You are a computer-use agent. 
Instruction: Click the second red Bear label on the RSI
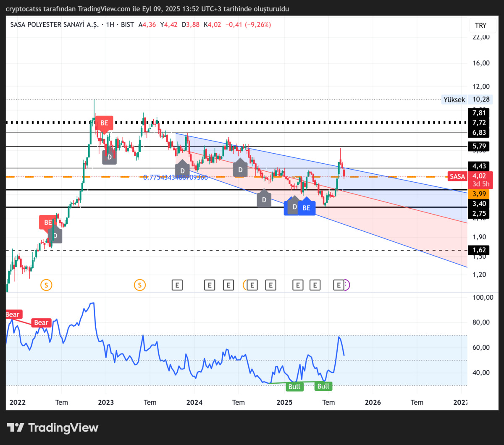(x=41, y=322)
